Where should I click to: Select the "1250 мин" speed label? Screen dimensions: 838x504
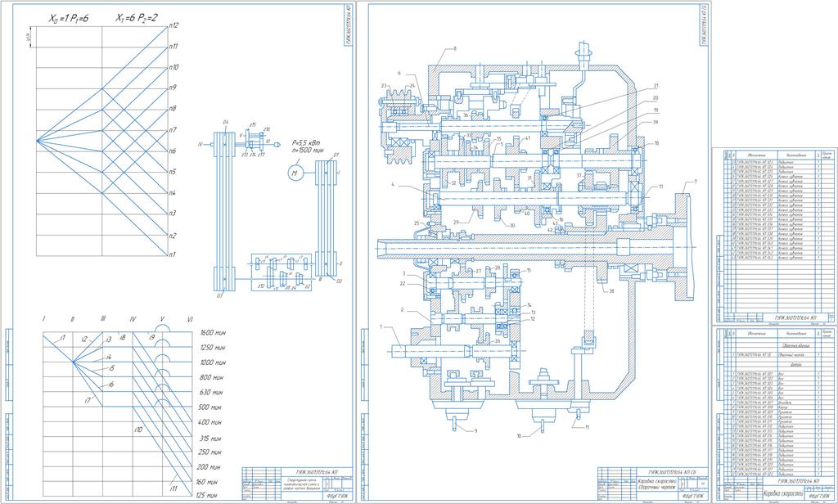(x=212, y=348)
